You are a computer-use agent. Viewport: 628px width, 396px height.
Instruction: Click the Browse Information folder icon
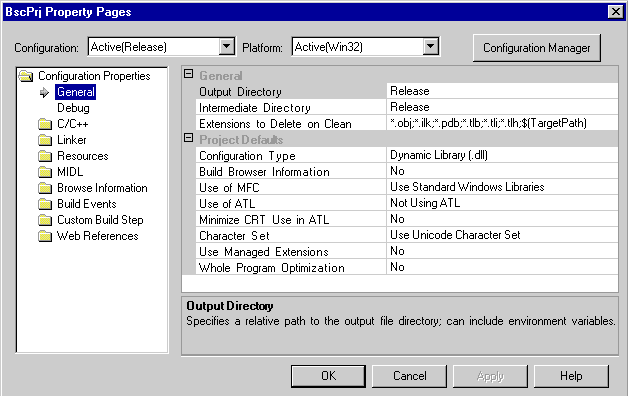(x=45, y=188)
